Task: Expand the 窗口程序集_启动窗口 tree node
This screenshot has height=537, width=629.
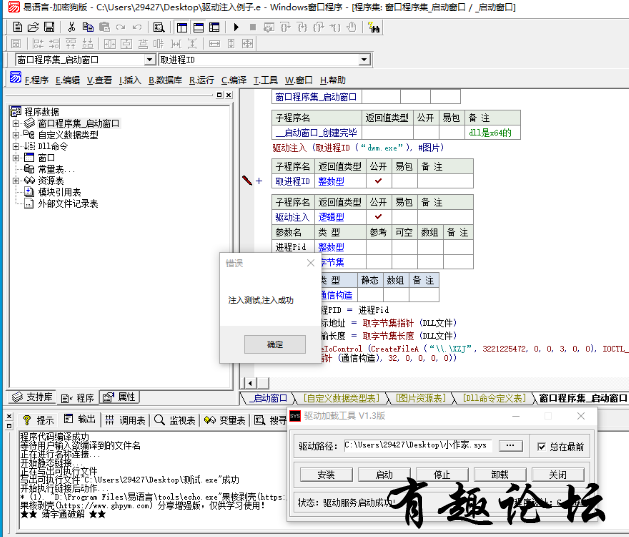Action: pos(16,124)
